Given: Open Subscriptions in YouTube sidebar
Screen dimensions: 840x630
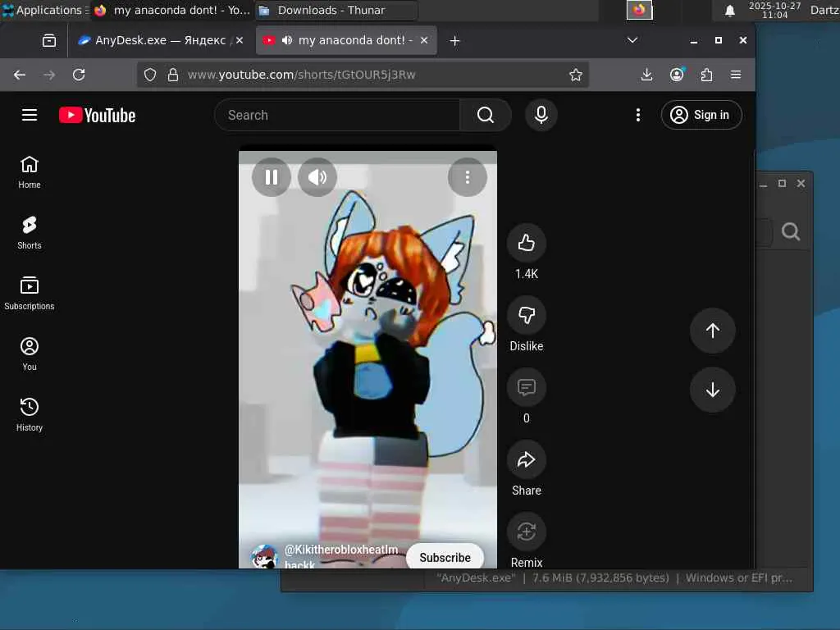Looking at the screenshot, I should pos(30,294).
